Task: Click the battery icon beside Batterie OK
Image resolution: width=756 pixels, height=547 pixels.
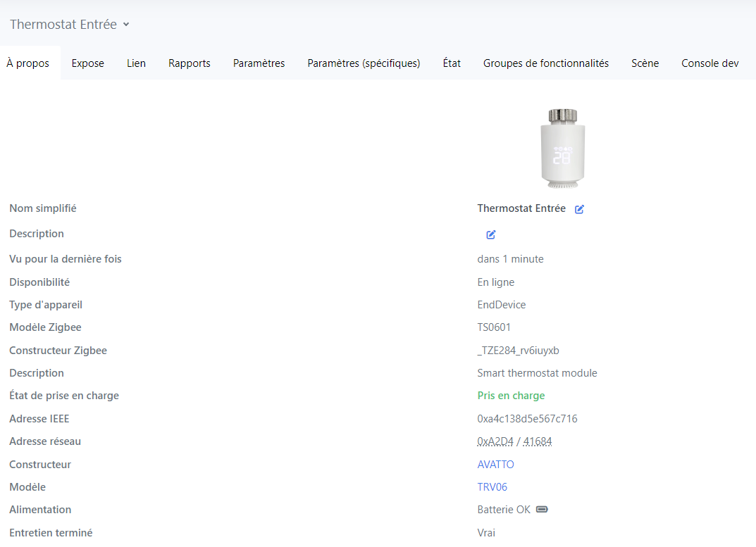Action: pyautogui.click(x=542, y=510)
